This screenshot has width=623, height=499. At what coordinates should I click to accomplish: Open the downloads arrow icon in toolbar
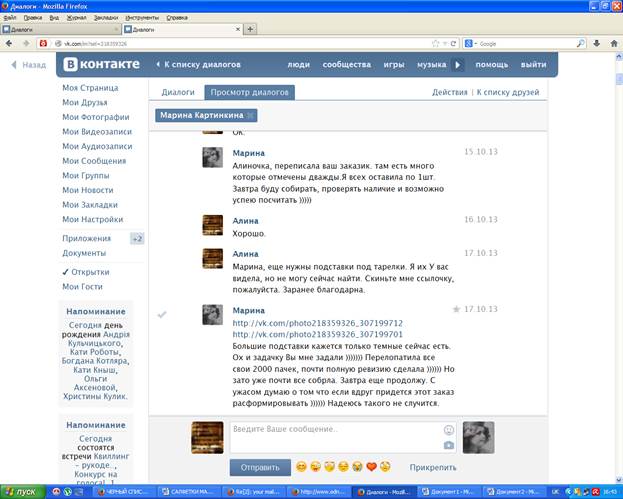[x=597, y=43]
